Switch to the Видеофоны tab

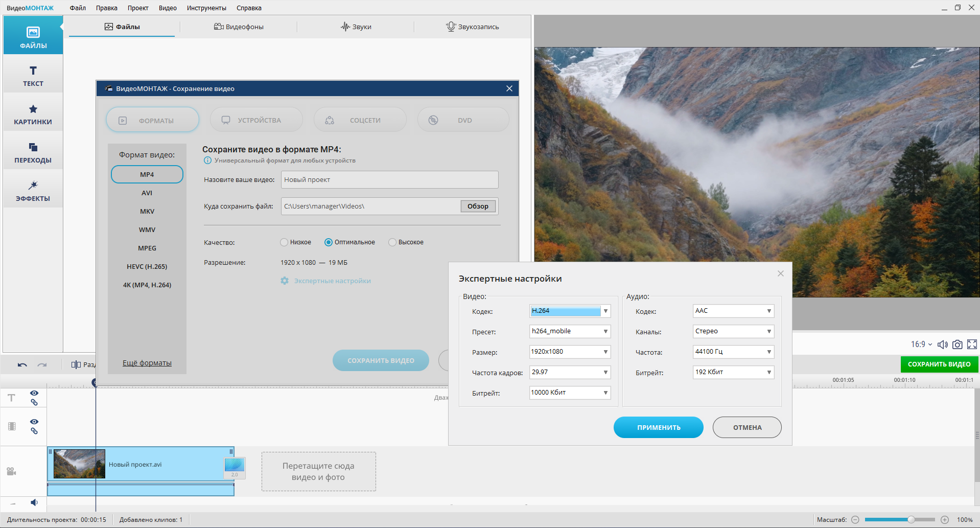239,27
